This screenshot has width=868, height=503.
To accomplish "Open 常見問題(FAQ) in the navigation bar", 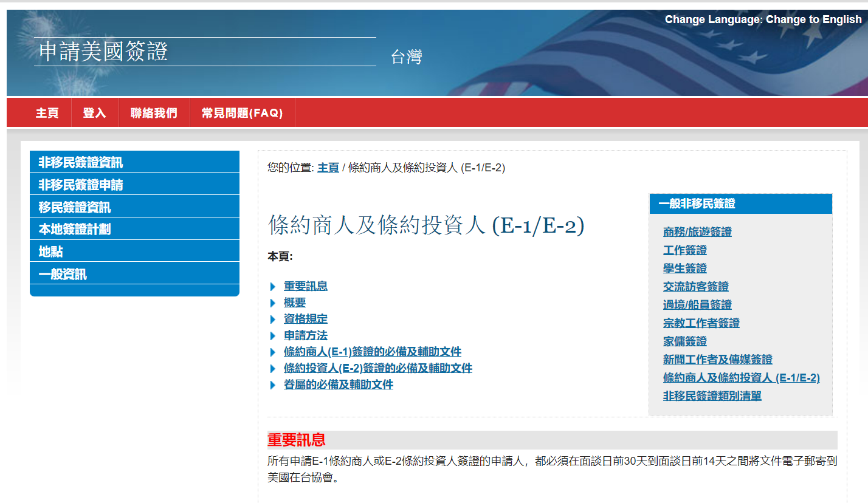I will 242,113.
